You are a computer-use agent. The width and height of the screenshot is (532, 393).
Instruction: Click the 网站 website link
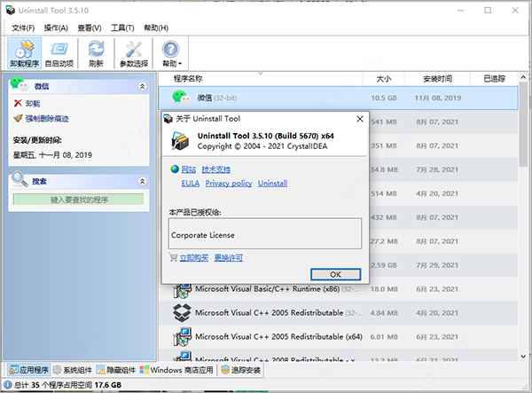(189, 169)
